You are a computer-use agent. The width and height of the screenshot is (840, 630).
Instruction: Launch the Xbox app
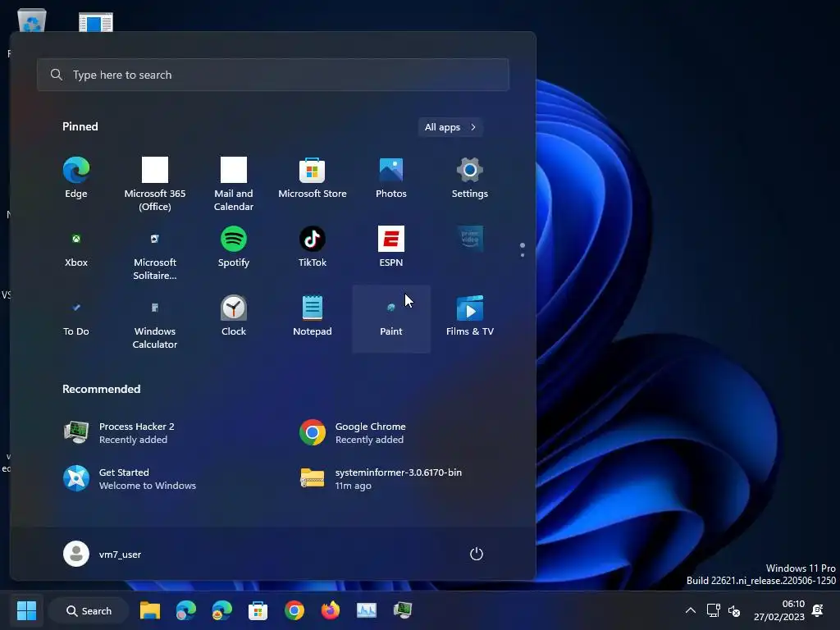[x=76, y=249]
